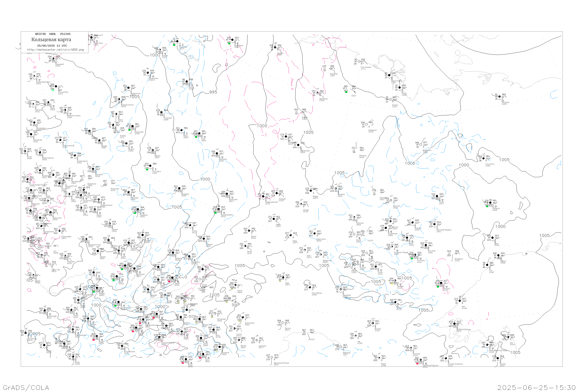Image resolution: width=588 pixels, height=392 pixels.
Task: Click the Игарка station cloud-cover circle
Action: click(x=160, y=50)
